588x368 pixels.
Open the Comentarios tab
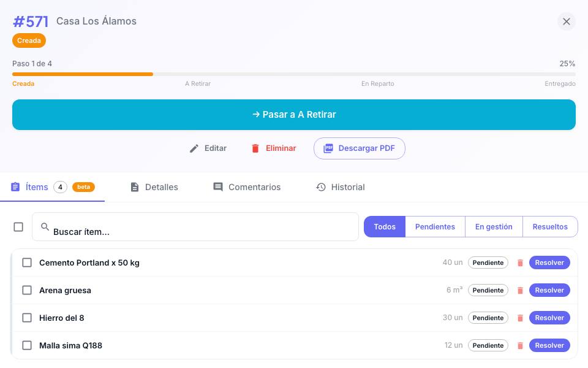(x=247, y=187)
